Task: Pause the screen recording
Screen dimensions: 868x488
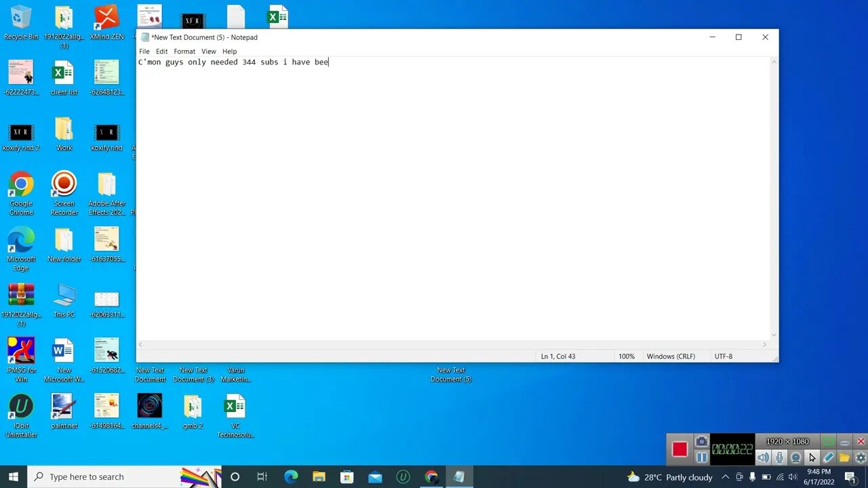Action: point(702,457)
